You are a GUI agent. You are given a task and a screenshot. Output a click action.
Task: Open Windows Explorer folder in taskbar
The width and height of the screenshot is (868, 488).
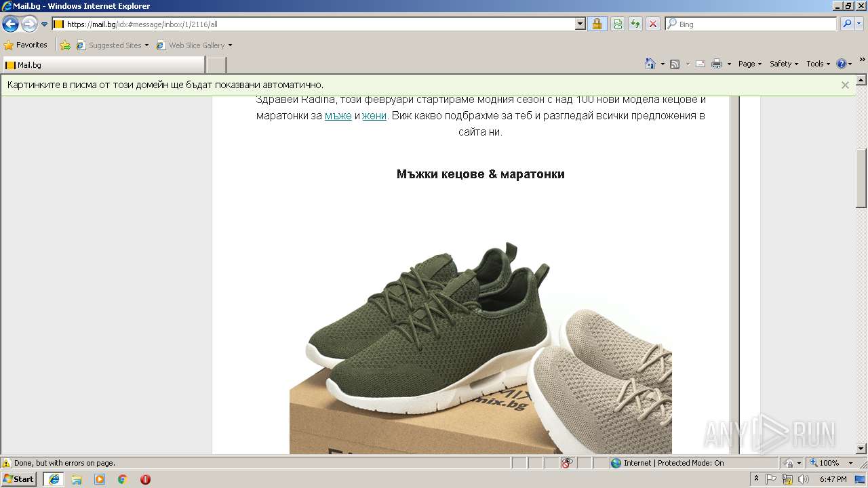coord(77,479)
